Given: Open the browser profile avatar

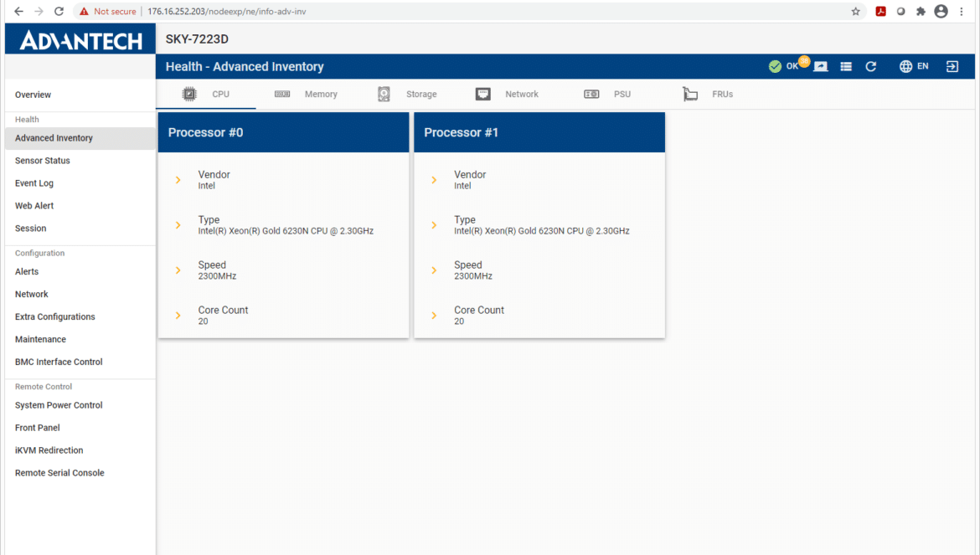Looking at the screenshot, I should 941,11.
